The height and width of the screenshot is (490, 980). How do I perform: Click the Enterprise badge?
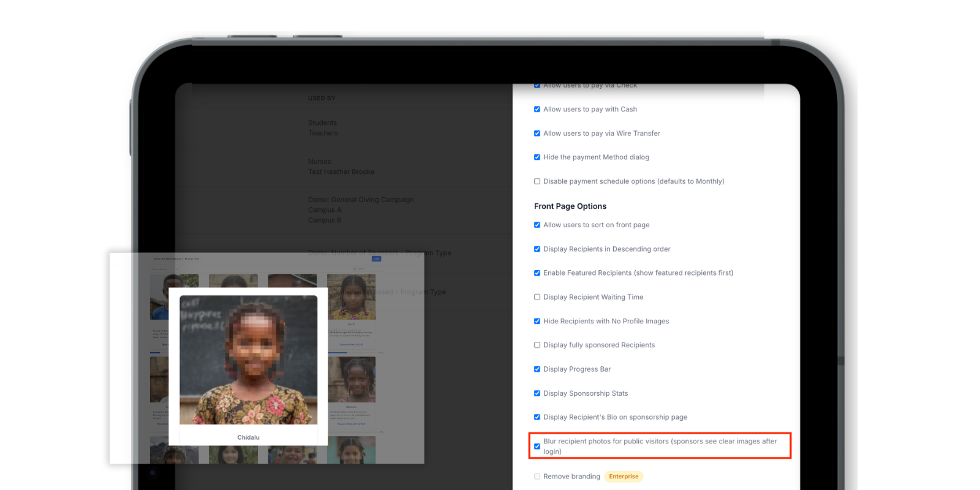624,477
